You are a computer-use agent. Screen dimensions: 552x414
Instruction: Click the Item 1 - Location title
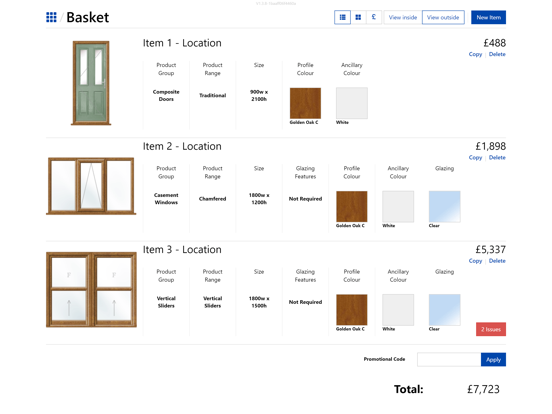pyautogui.click(x=182, y=43)
